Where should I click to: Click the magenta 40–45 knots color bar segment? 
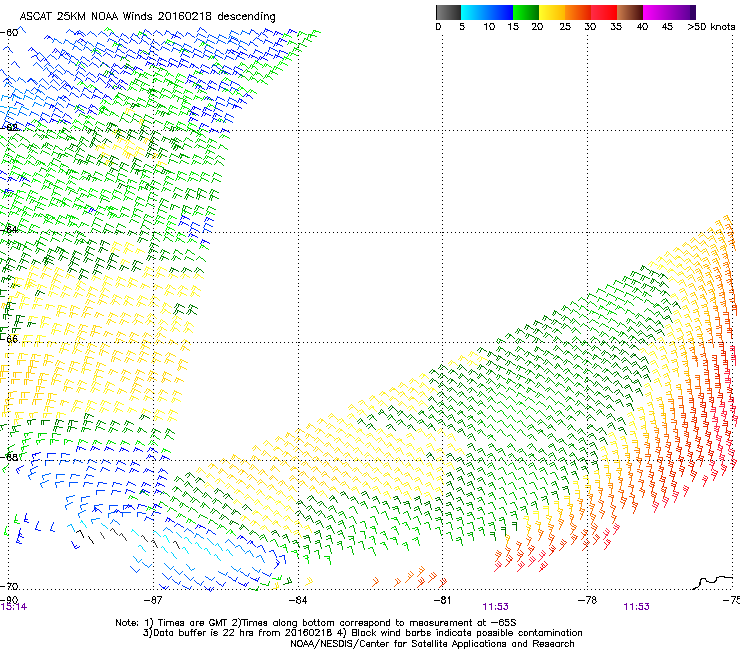(656, 12)
